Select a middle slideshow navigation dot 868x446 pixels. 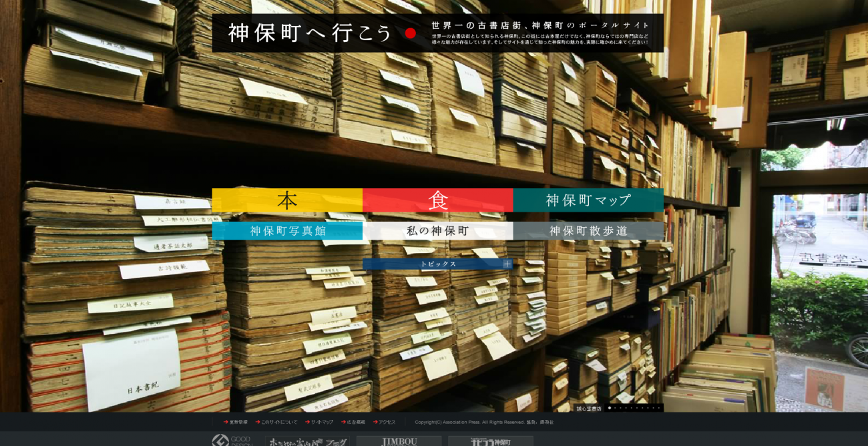click(632, 408)
